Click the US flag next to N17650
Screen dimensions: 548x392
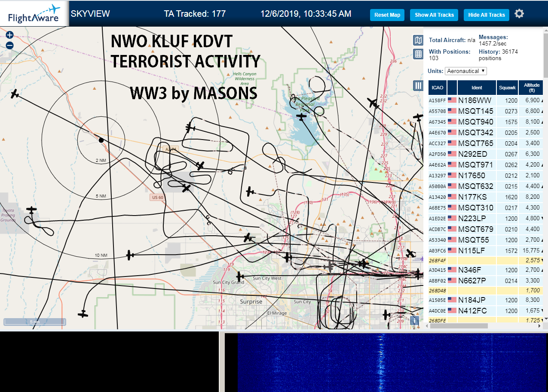point(452,175)
